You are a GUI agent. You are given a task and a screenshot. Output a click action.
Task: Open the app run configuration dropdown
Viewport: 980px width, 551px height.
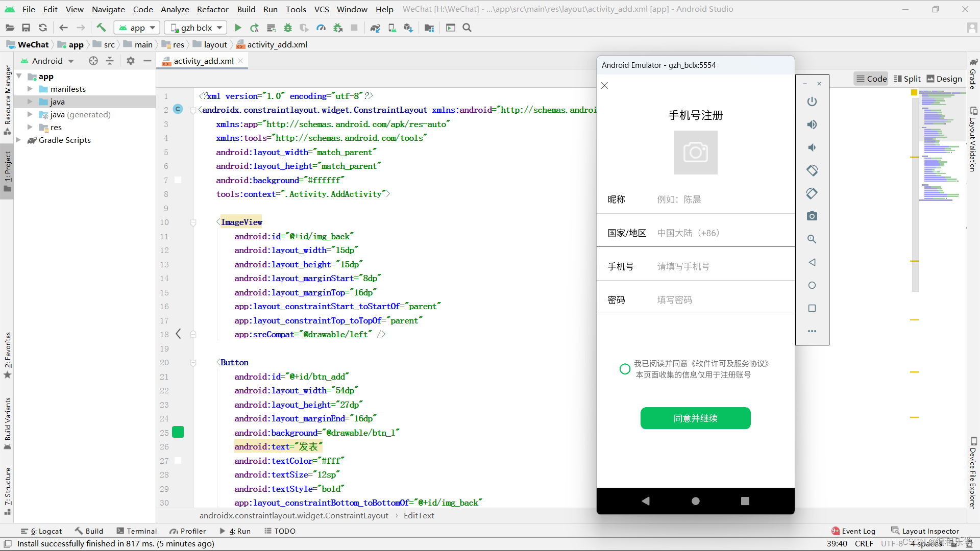[137, 28]
